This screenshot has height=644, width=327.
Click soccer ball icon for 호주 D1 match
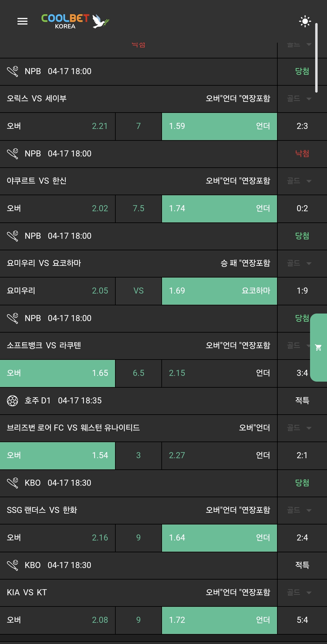coord(13,401)
